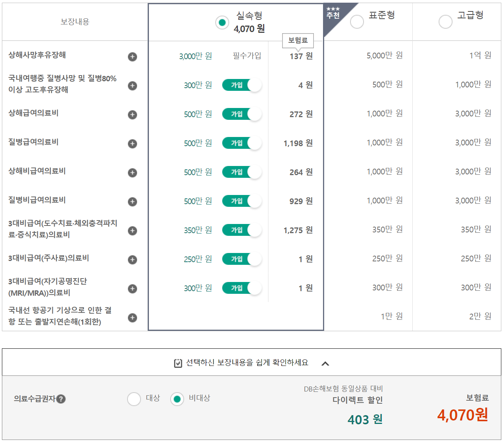Open details for 3대비급여(주사료)의료비
The width and height of the screenshot is (504, 443).
coord(132,260)
